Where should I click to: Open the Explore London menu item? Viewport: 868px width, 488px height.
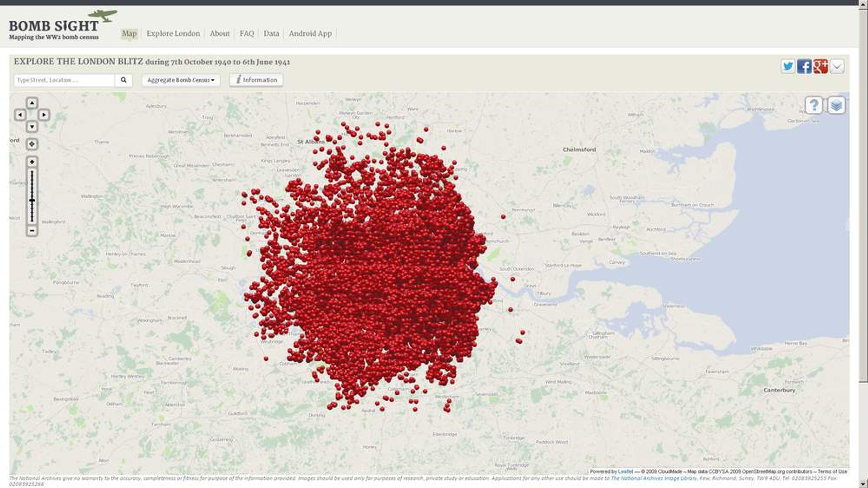pos(173,33)
